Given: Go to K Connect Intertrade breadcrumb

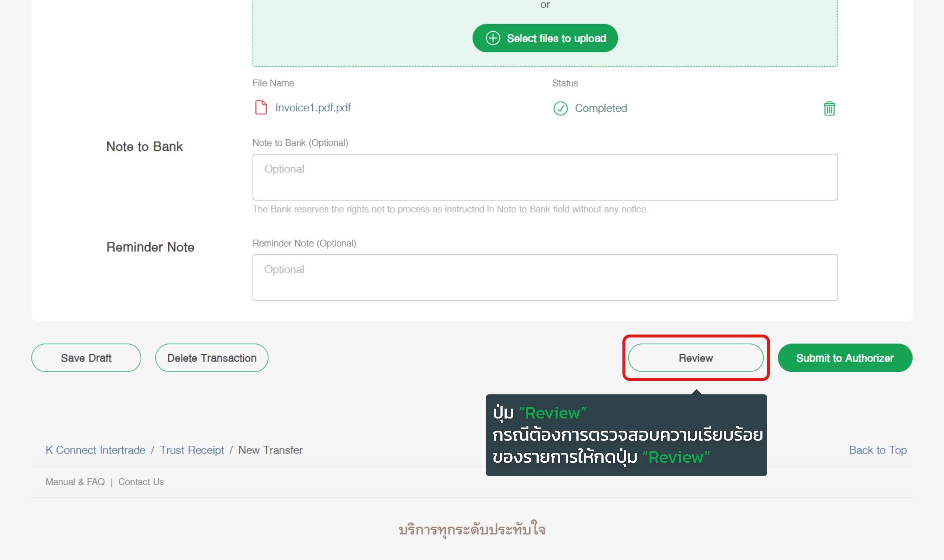Looking at the screenshot, I should tap(95, 450).
